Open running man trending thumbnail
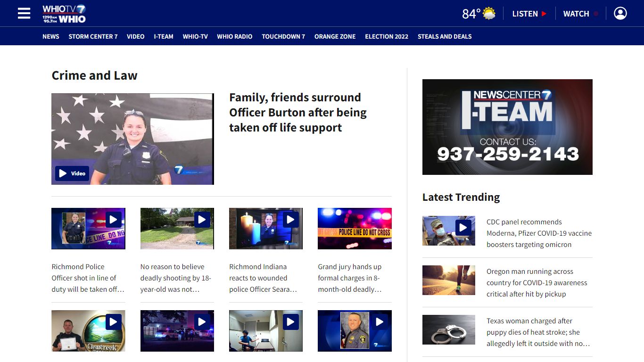This screenshot has width=644, height=362. tap(449, 280)
